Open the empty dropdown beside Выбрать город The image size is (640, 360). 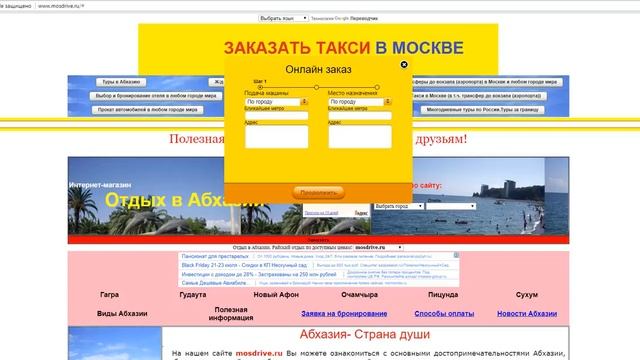451,207
